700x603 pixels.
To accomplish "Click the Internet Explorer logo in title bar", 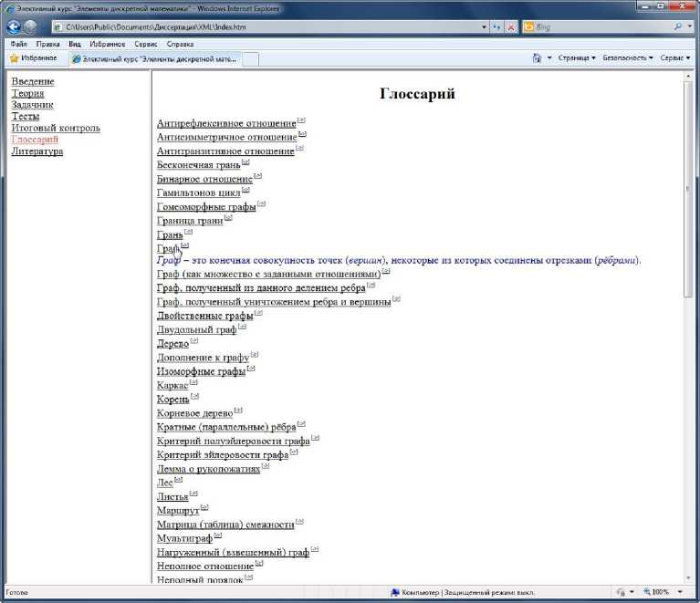I will click(10, 8).
